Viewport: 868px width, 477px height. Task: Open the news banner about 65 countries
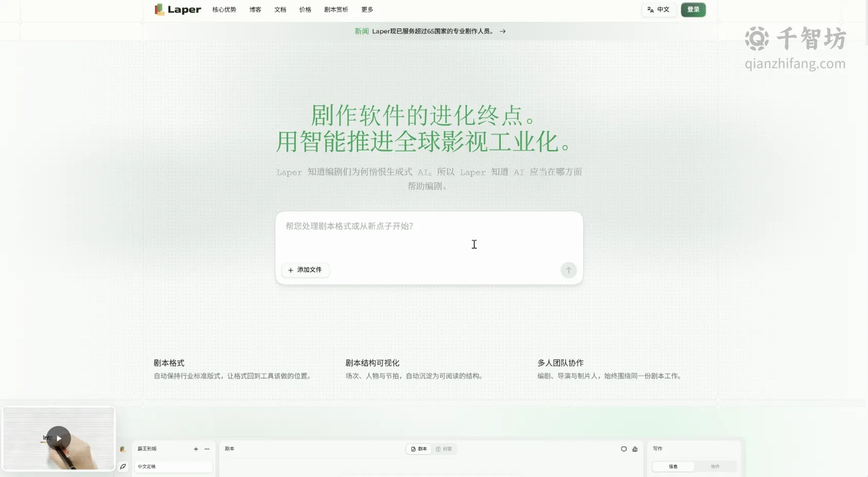click(430, 31)
